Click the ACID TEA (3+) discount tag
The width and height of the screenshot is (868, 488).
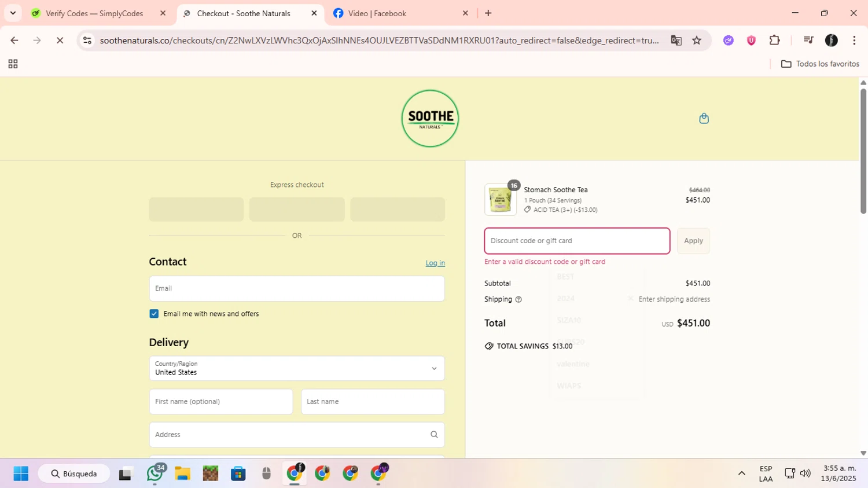click(x=561, y=210)
